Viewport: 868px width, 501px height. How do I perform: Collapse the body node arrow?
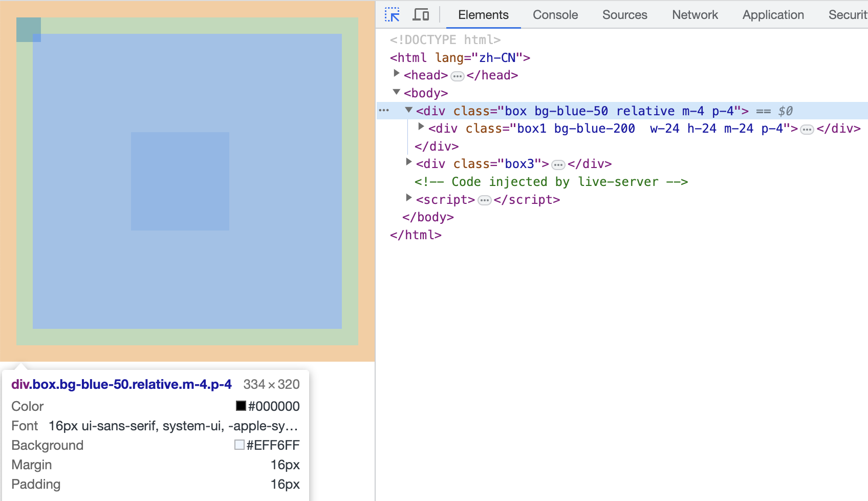[x=396, y=92]
